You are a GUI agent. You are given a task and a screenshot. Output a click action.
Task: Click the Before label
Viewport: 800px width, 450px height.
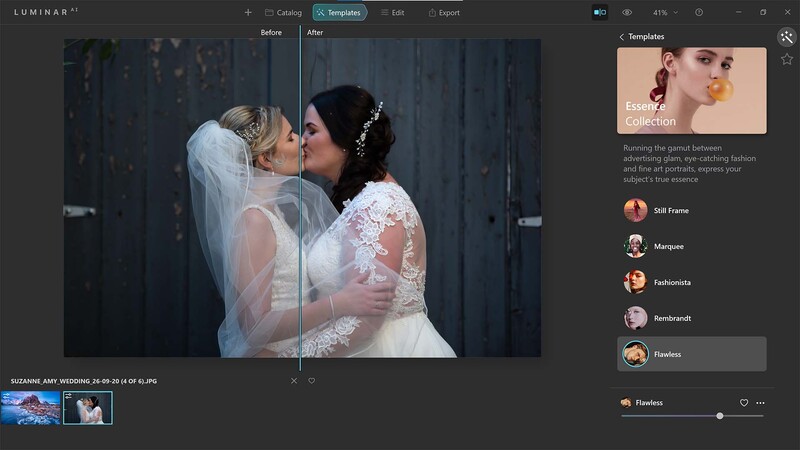tap(271, 32)
